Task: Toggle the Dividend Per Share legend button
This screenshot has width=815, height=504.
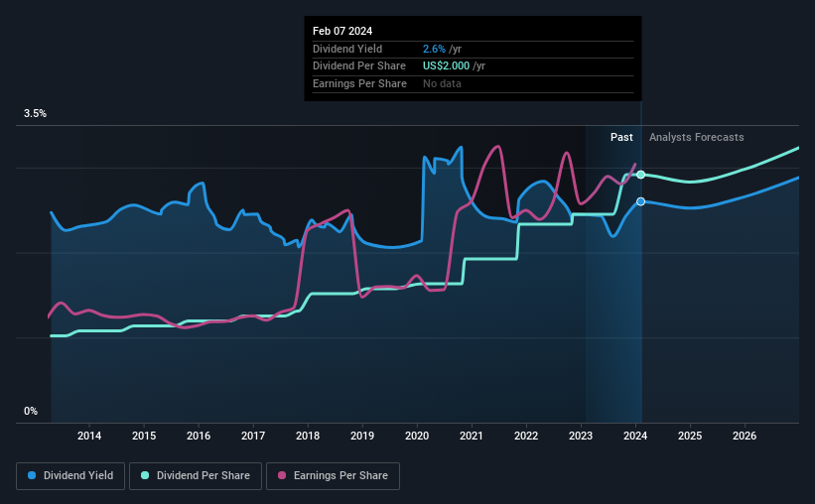Action: pos(196,476)
